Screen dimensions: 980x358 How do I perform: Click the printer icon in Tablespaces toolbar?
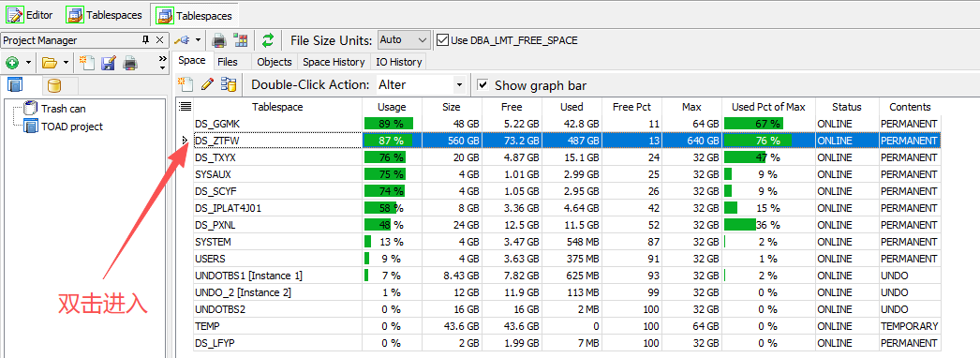click(x=219, y=40)
